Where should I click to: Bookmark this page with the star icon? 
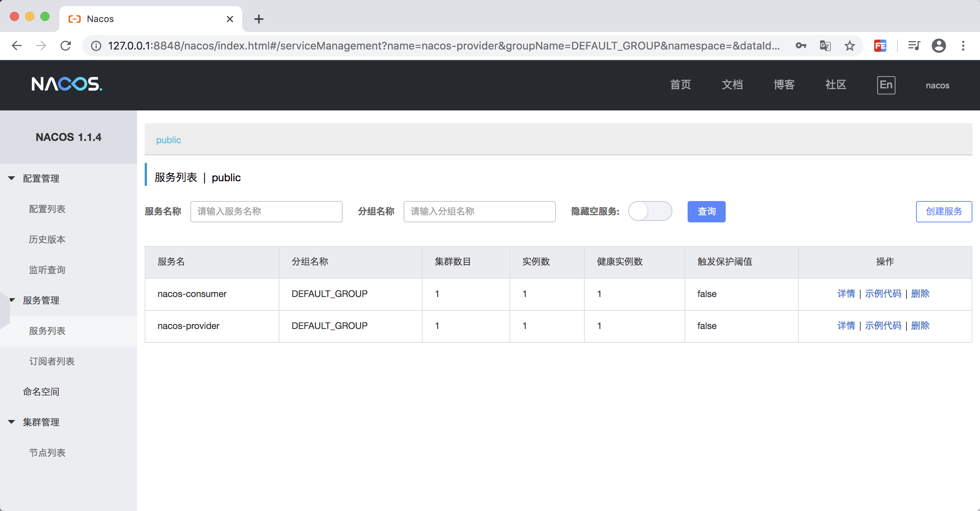850,46
